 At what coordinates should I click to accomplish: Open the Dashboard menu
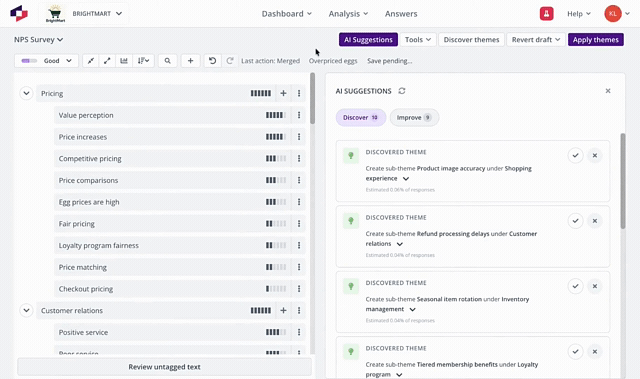tap(287, 14)
